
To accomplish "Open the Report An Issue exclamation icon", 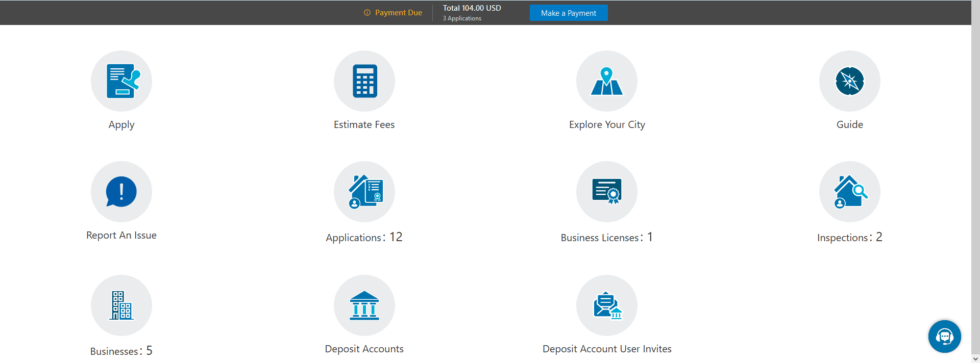I will click(121, 192).
